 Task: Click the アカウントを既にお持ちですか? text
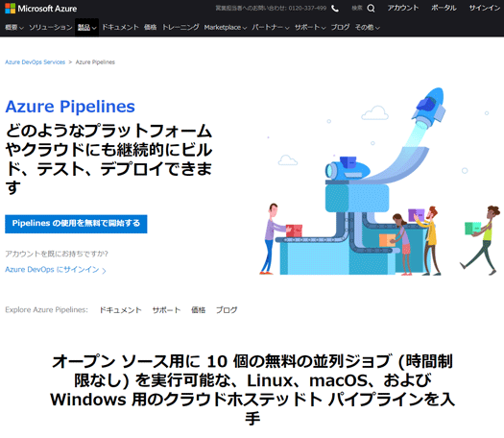pos(57,254)
